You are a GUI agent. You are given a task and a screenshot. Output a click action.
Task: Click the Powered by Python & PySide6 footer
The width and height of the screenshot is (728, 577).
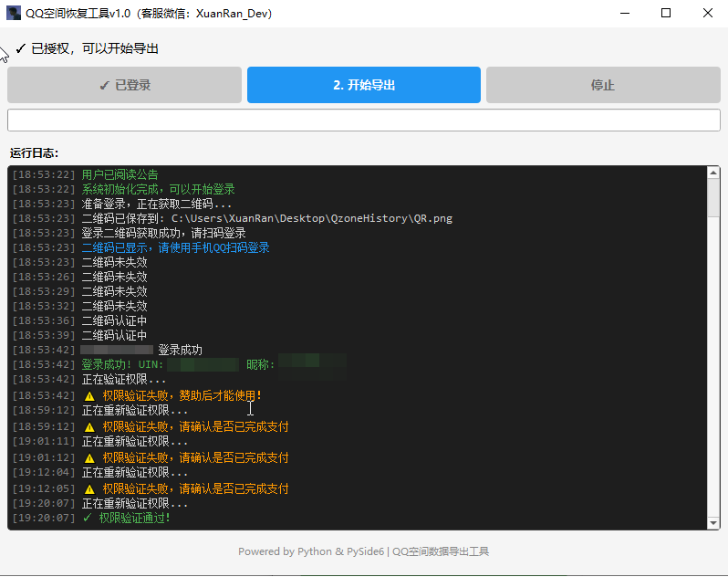pos(363,551)
